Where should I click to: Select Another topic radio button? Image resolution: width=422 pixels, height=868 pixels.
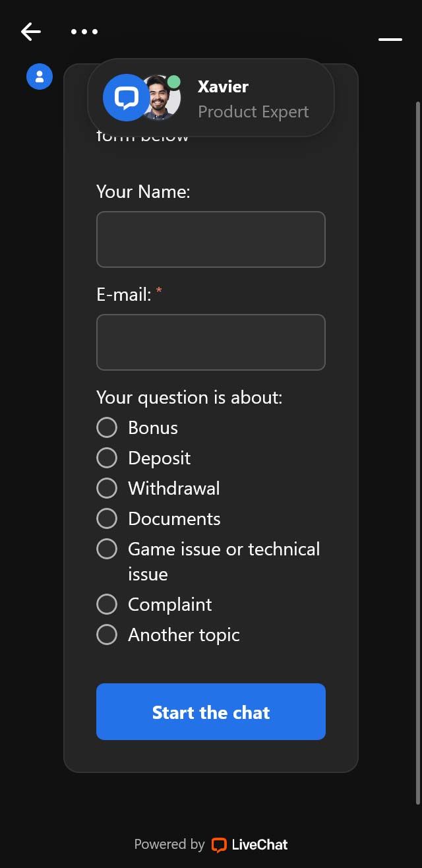coord(107,635)
